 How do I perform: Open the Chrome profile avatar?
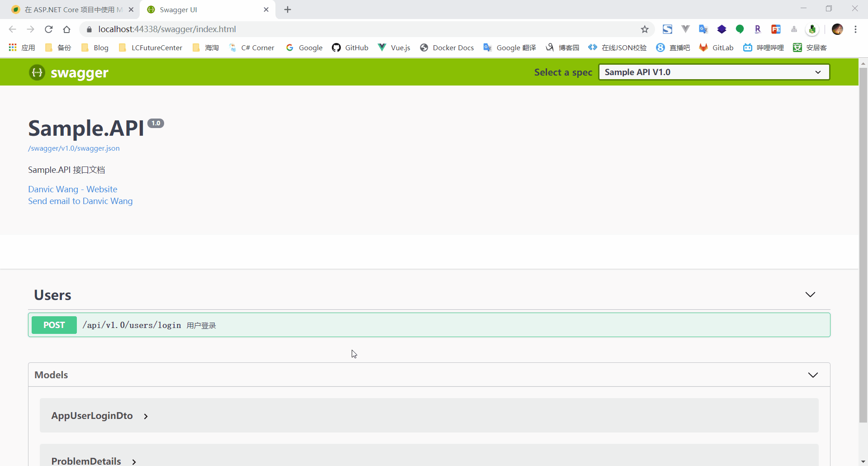(x=837, y=29)
